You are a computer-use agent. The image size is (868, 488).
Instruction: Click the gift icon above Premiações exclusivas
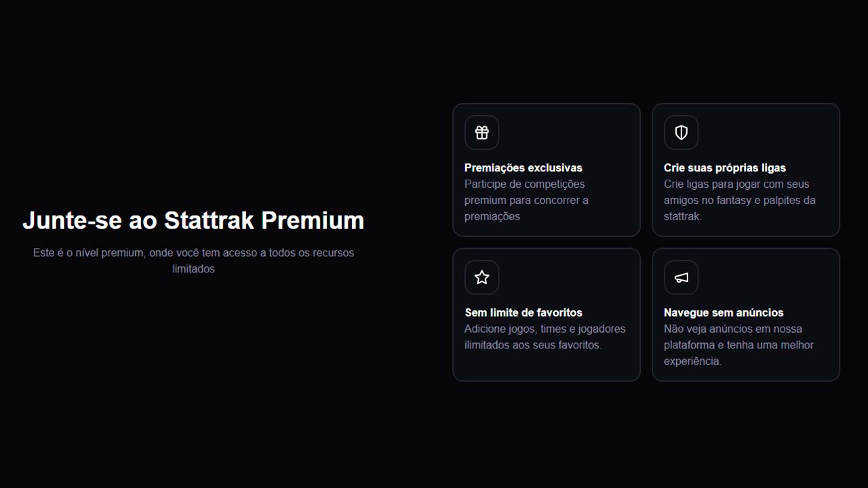(481, 132)
